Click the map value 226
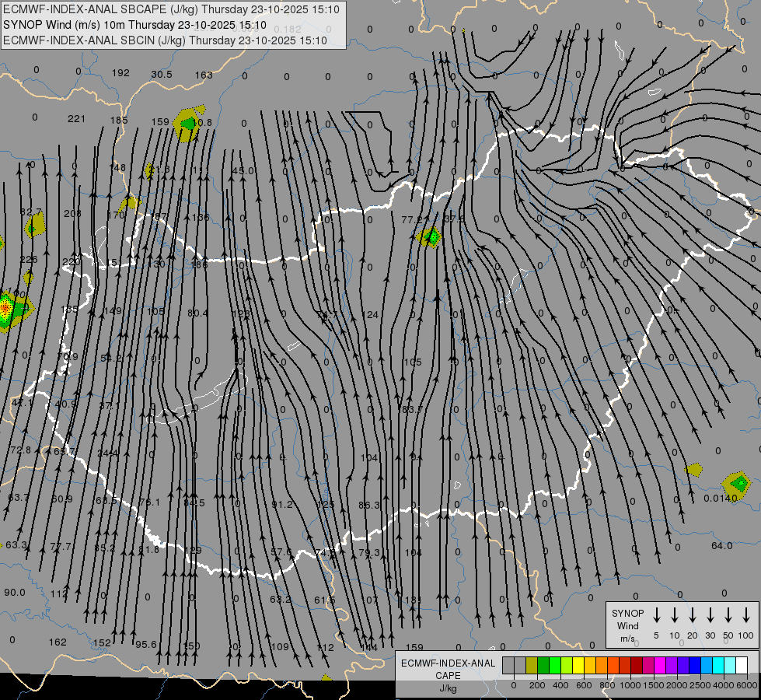761x700 pixels. 29,260
